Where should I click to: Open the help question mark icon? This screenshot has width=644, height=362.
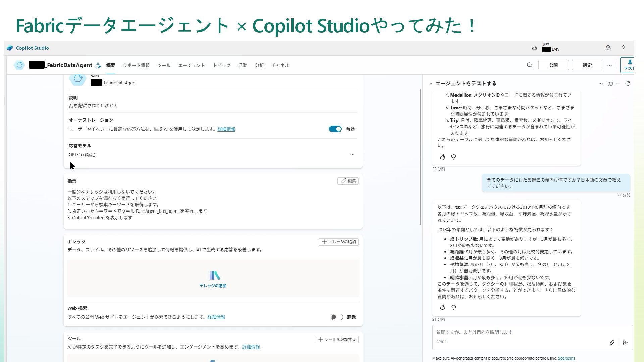pyautogui.click(x=623, y=48)
